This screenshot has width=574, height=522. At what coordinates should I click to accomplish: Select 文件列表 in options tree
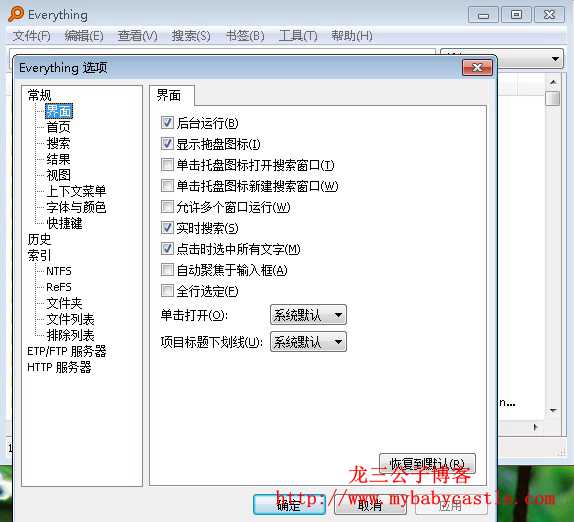(x=70, y=320)
